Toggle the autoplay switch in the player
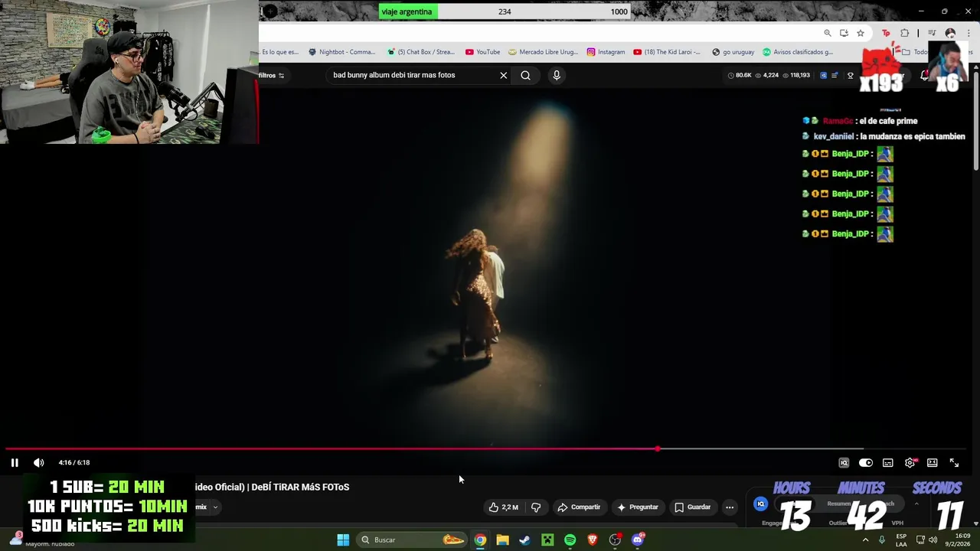This screenshot has width=980, height=551. (866, 463)
